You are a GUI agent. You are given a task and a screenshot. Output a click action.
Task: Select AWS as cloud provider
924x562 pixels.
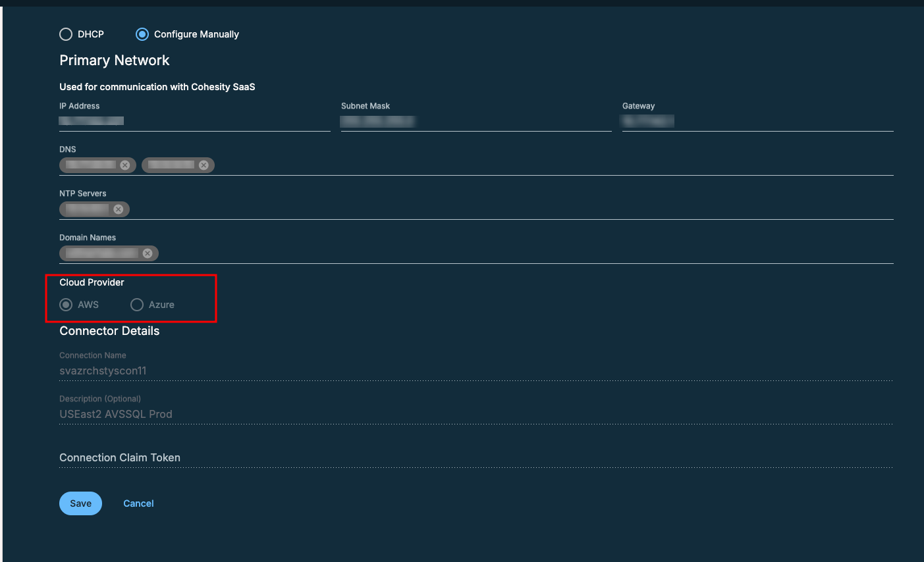click(66, 305)
